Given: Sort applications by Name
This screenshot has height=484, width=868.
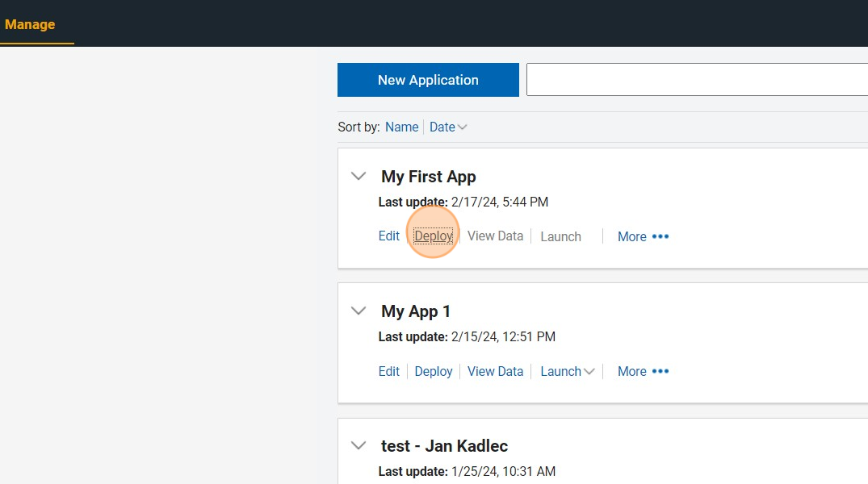Looking at the screenshot, I should point(401,127).
